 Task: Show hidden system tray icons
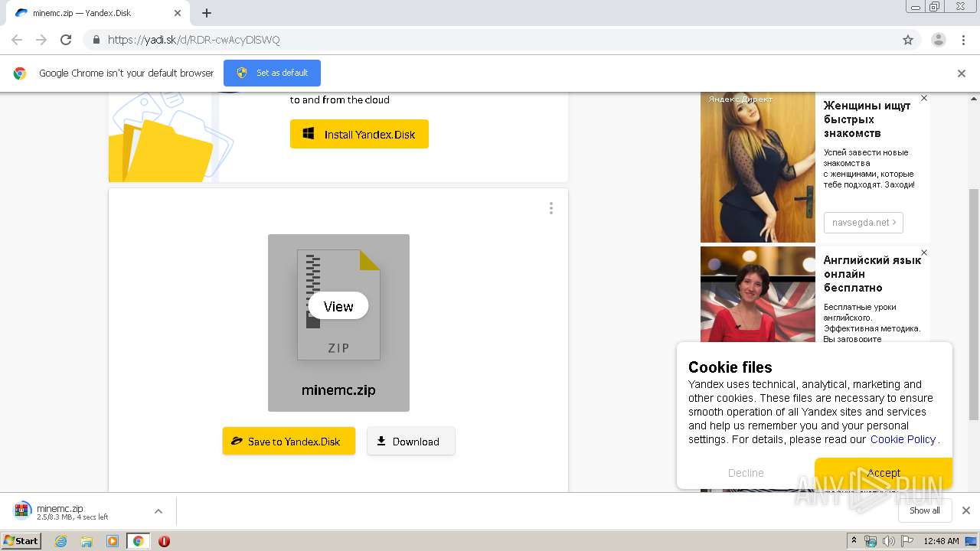[854, 541]
